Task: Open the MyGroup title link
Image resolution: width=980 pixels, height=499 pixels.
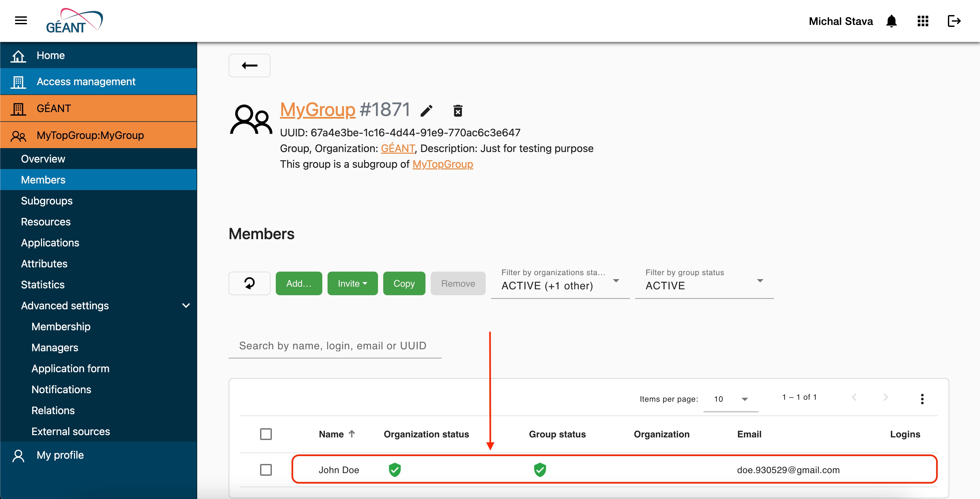Action: (x=318, y=110)
